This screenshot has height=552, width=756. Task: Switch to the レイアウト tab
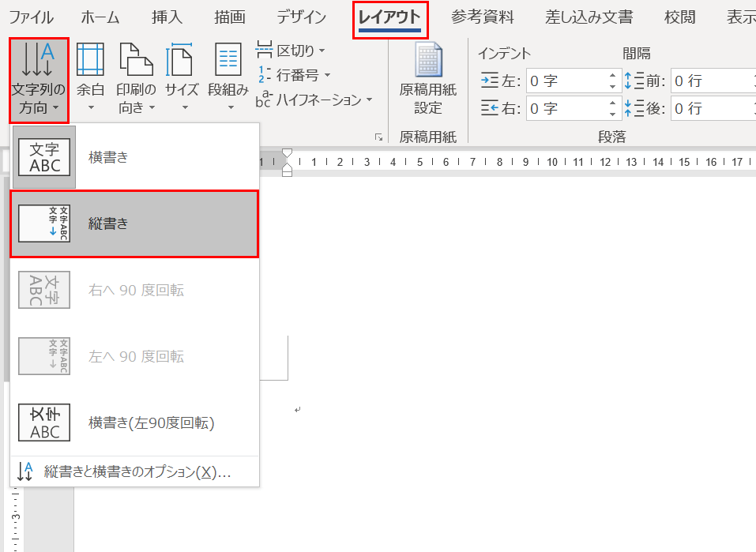pyautogui.click(x=389, y=19)
